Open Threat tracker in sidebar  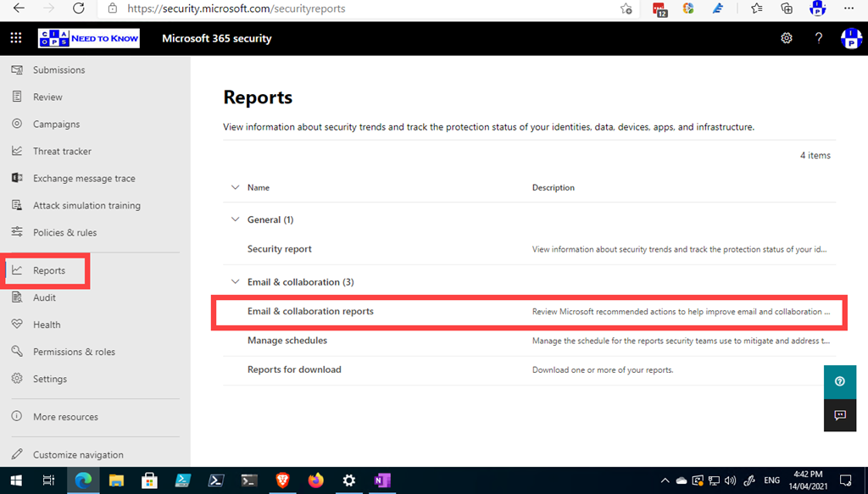pos(62,152)
